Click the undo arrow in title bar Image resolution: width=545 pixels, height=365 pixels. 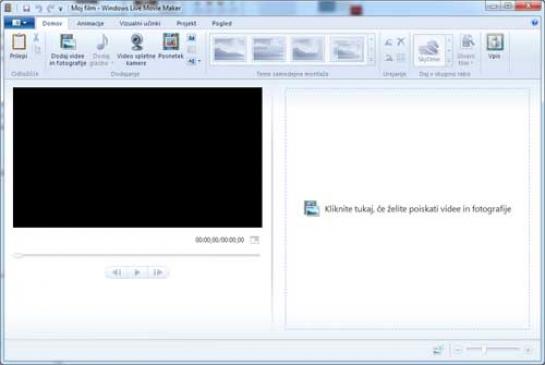coord(39,8)
